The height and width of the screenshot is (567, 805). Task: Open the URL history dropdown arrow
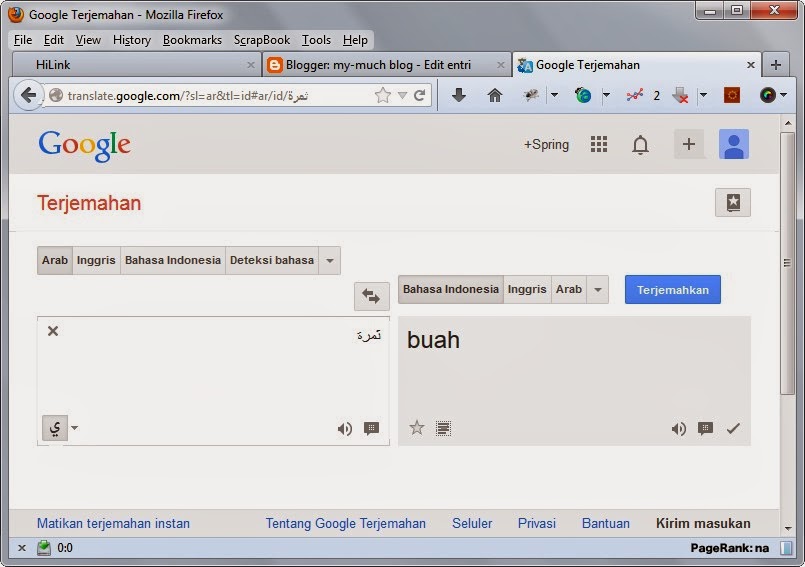click(402, 95)
